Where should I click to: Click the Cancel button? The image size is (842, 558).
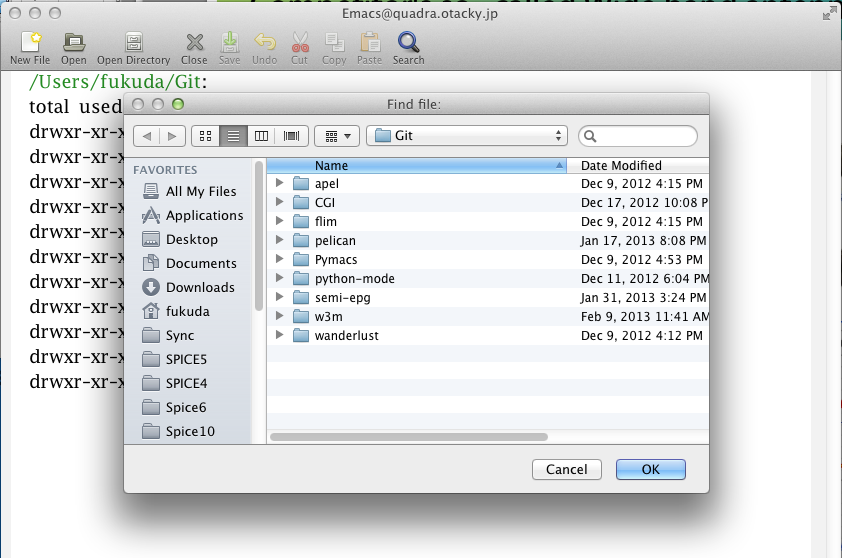point(567,469)
